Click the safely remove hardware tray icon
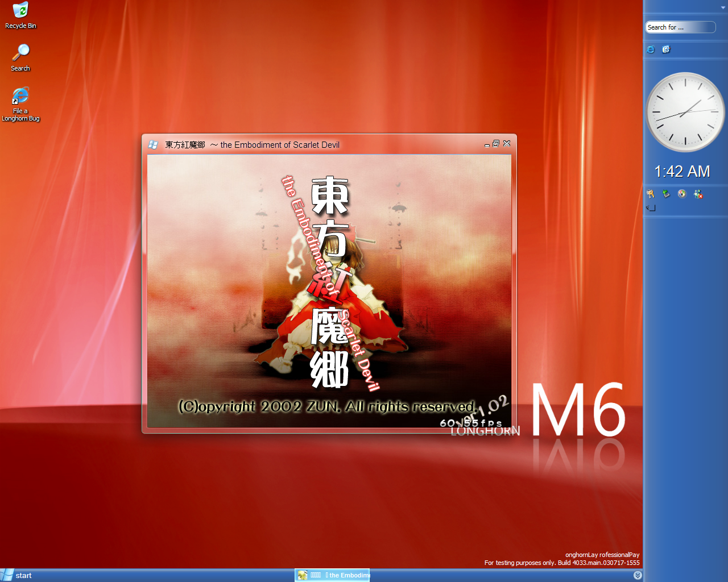This screenshot has height=582, width=728. 666,194
